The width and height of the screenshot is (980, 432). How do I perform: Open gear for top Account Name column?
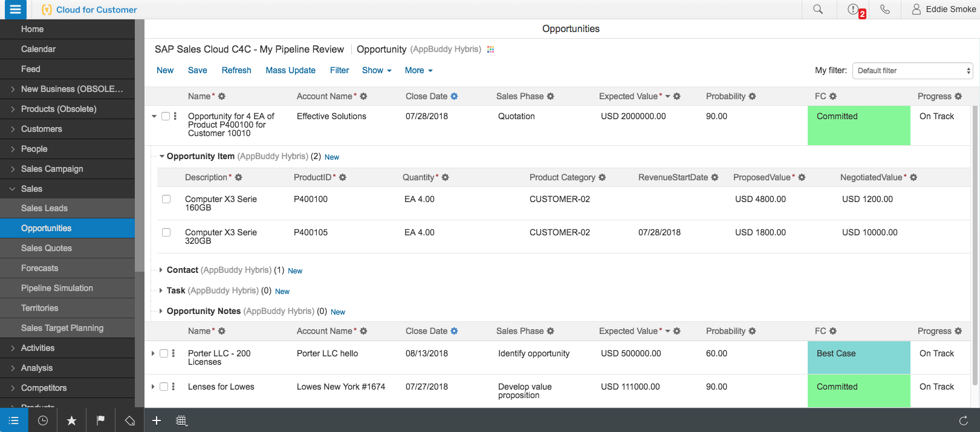click(363, 96)
